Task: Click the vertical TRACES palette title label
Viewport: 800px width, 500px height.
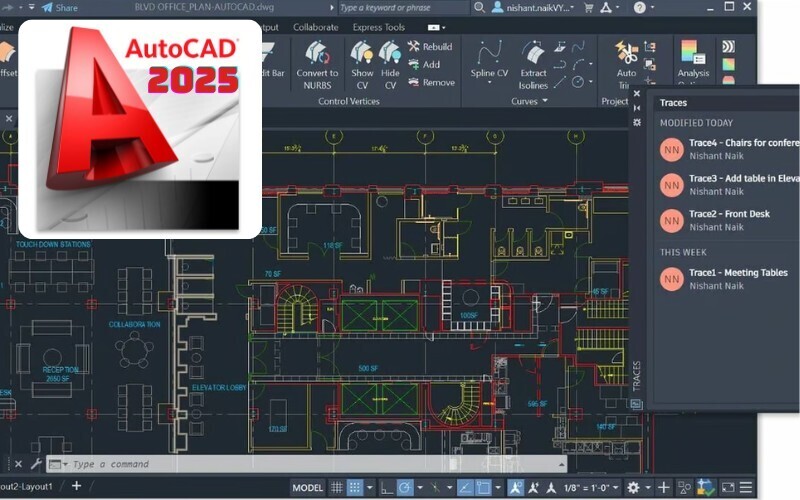Action: [x=636, y=377]
